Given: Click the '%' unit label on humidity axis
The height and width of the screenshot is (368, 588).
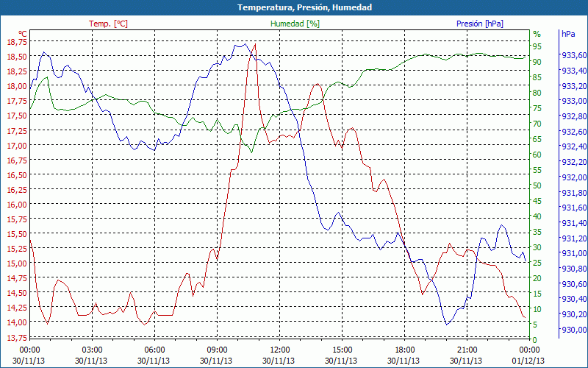Looking at the screenshot, I should [537, 34].
